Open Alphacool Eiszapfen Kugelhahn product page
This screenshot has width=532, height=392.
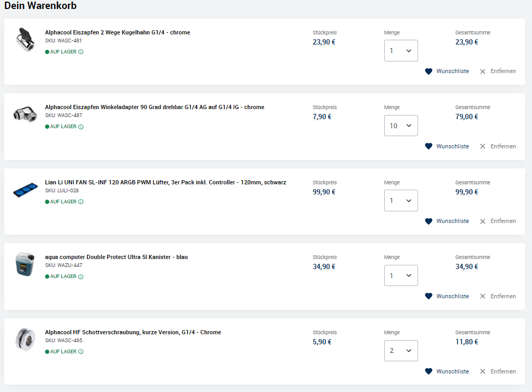pyautogui.click(x=117, y=32)
